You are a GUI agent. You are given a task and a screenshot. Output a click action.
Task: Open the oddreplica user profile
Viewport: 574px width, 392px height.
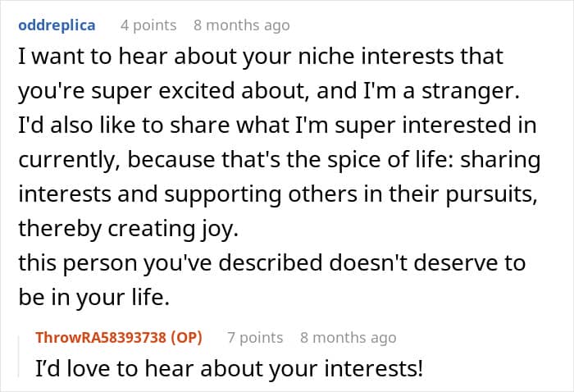(x=57, y=25)
